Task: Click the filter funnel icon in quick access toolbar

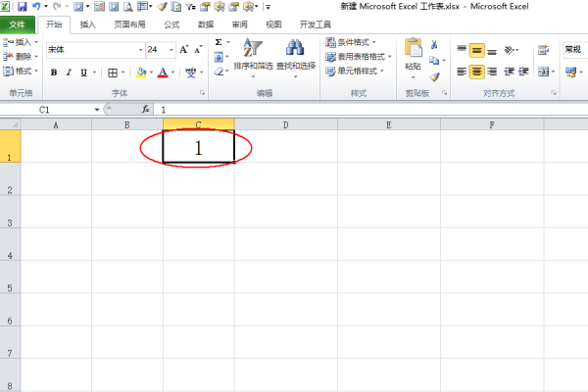Action: tap(190, 7)
